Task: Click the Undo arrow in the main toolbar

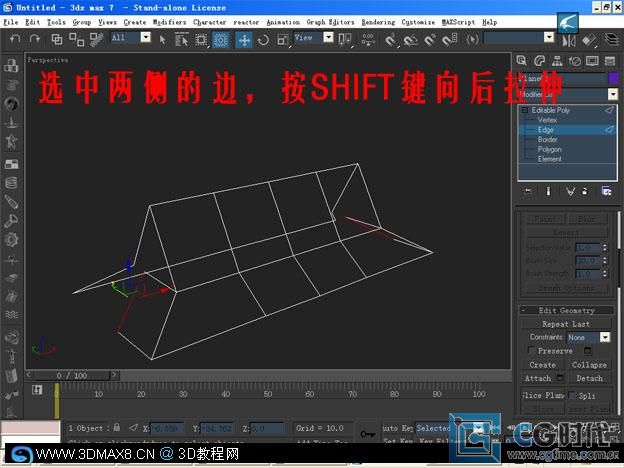Action: (15, 39)
